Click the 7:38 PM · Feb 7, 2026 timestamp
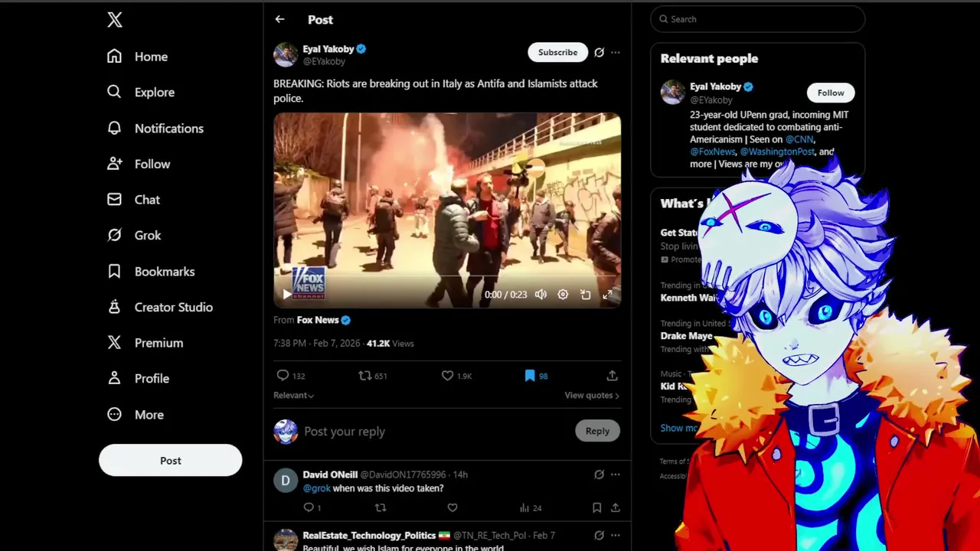The height and width of the screenshot is (551, 980). pyautogui.click(x=316, y=343)
